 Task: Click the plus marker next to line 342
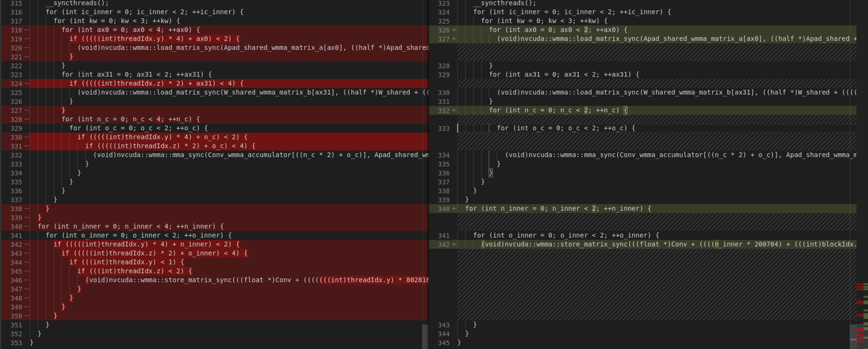coord(454,245)
